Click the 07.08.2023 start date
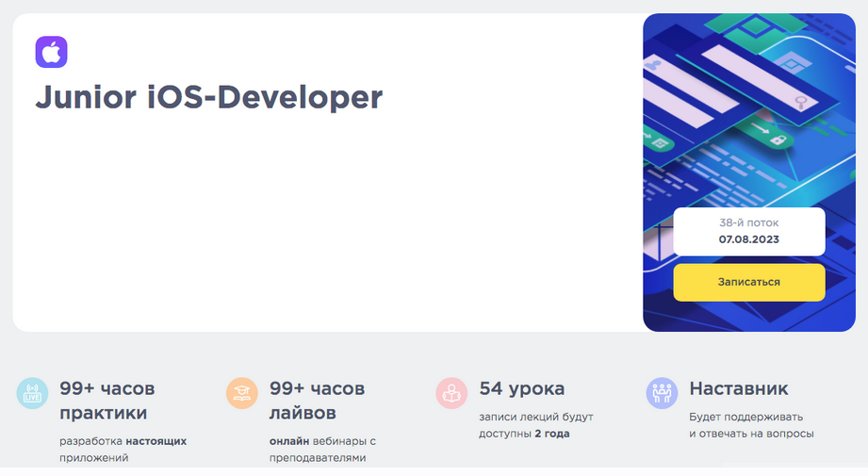The height and width of the screenshot is (476, 868). [749, 239]
